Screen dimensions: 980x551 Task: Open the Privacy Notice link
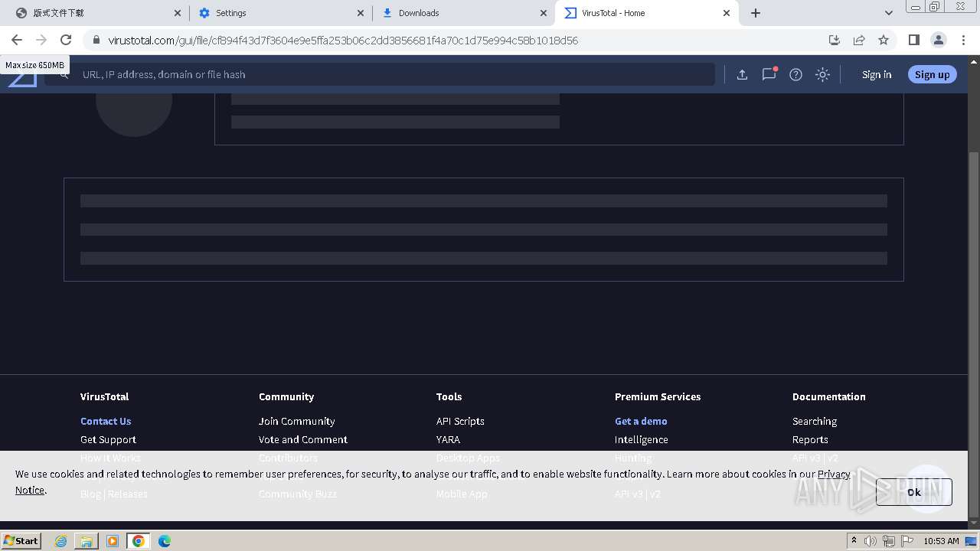point(834,474)
